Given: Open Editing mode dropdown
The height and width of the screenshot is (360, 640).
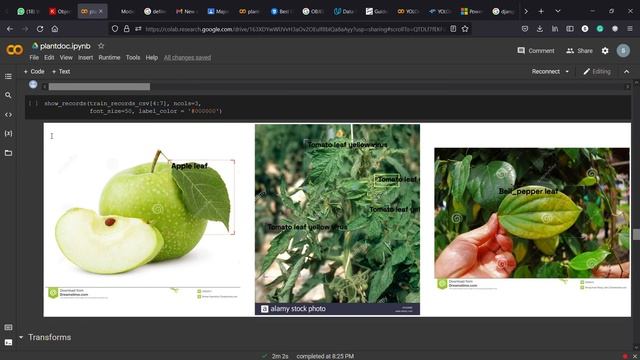Looking at the screenshot, I should click(597, 71).
